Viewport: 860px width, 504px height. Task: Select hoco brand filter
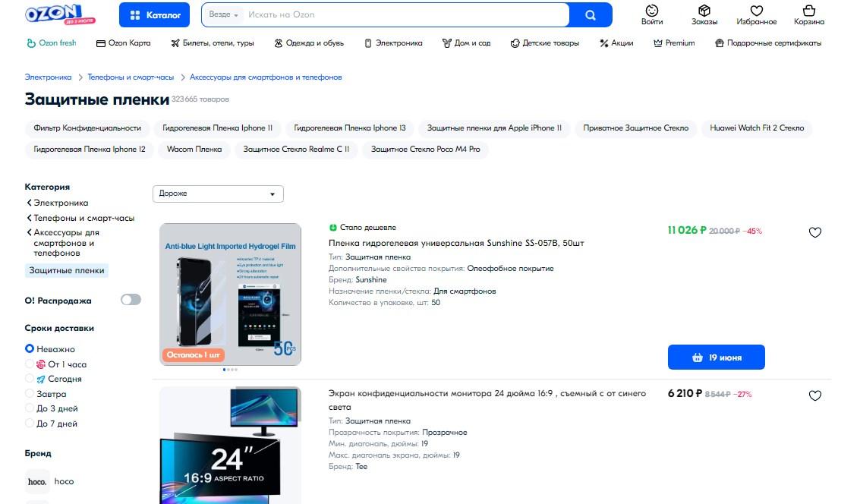(49, 481)
